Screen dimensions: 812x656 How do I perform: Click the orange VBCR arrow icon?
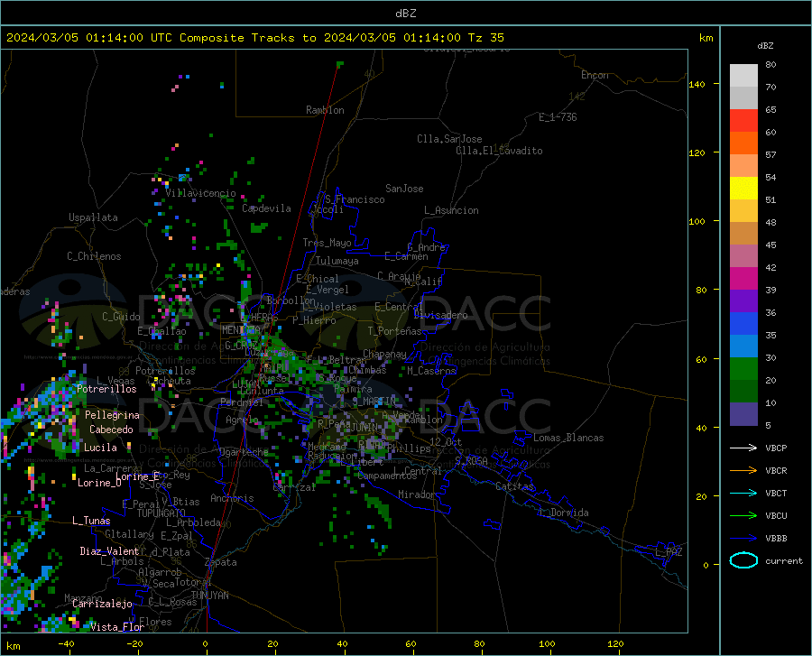coord(743,471)
